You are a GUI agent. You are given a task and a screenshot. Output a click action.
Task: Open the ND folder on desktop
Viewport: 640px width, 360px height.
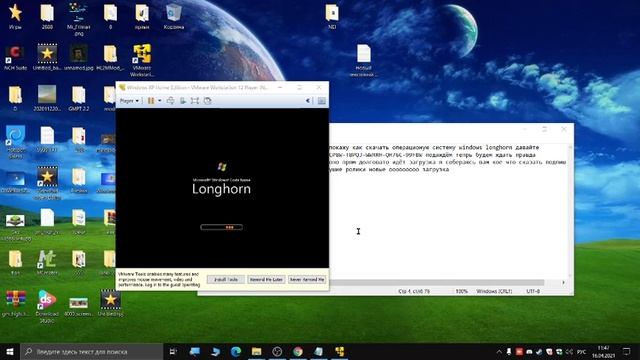(x=332, y=16)
